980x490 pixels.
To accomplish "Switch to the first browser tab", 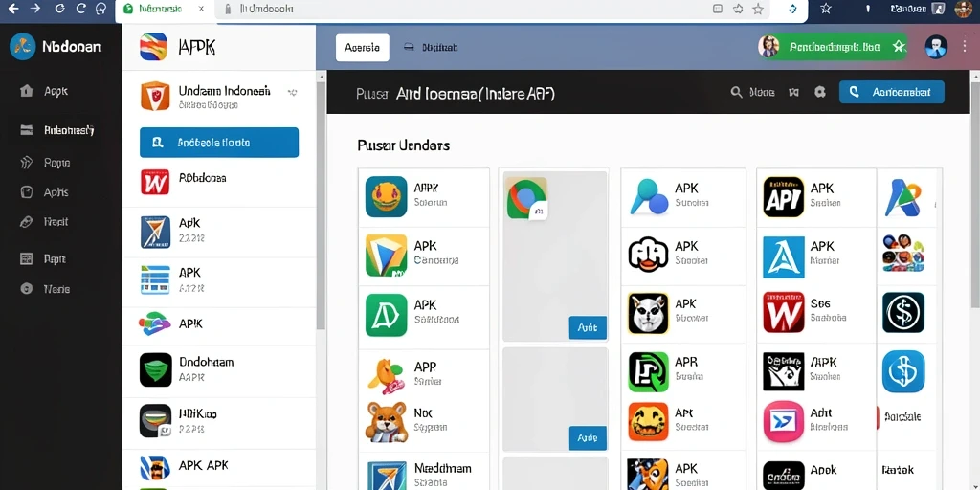I will (165, 10).
